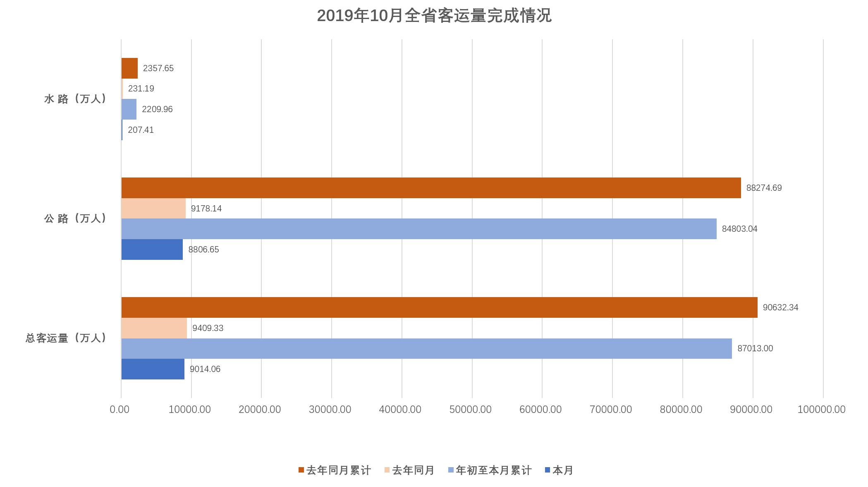The width and height of the screenshot is (868, 487).
Task: Click the 去年同月 legend color swatch
Action: pyautogui.click(x=387, y=470)
